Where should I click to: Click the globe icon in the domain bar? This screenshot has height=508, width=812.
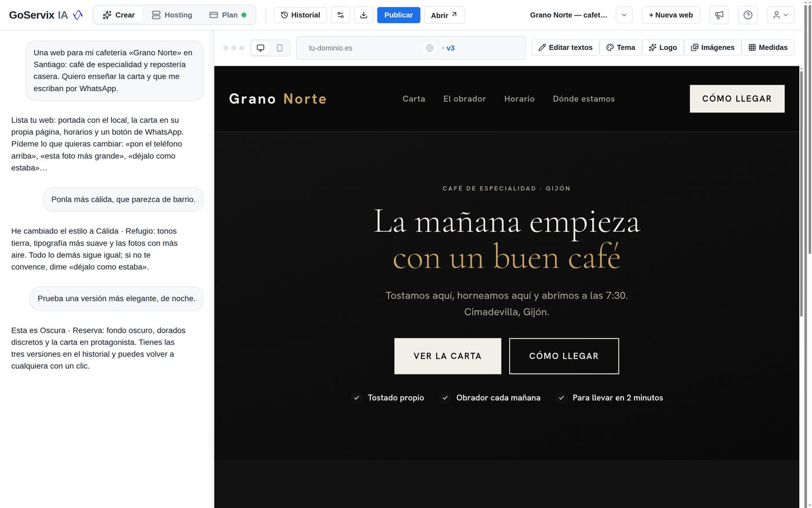pos(430,48)
